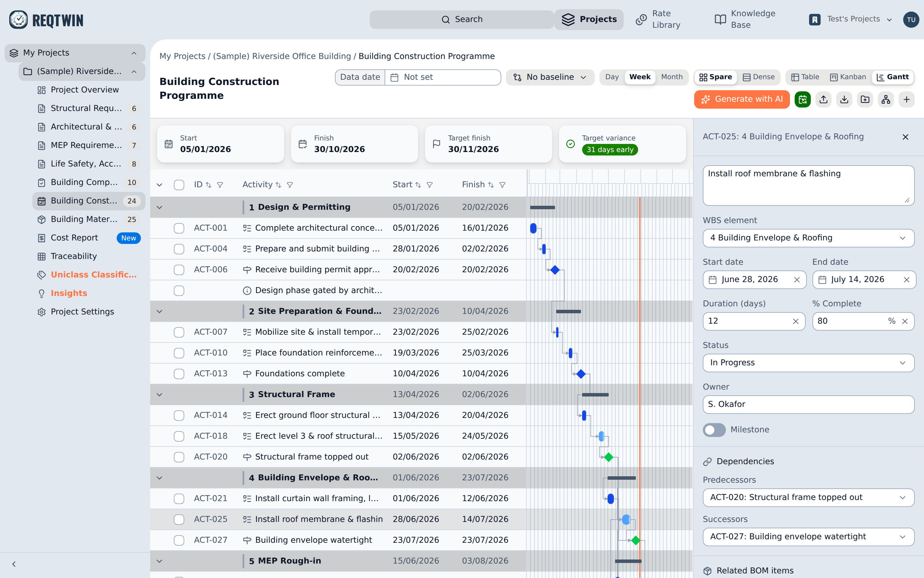Viewport: 924px width, 578px height.
Task: Click the download arrow icon
Action: (844, 100)
